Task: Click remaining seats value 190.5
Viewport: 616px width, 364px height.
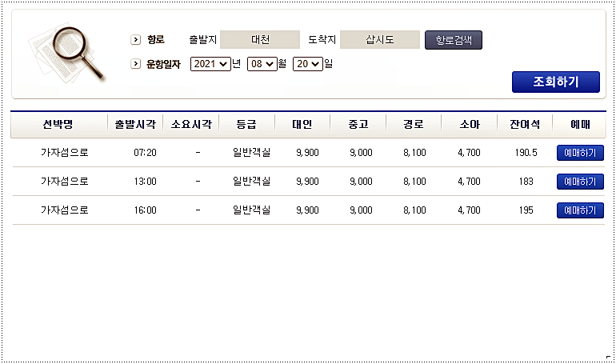Action: (x=526, y=152)
